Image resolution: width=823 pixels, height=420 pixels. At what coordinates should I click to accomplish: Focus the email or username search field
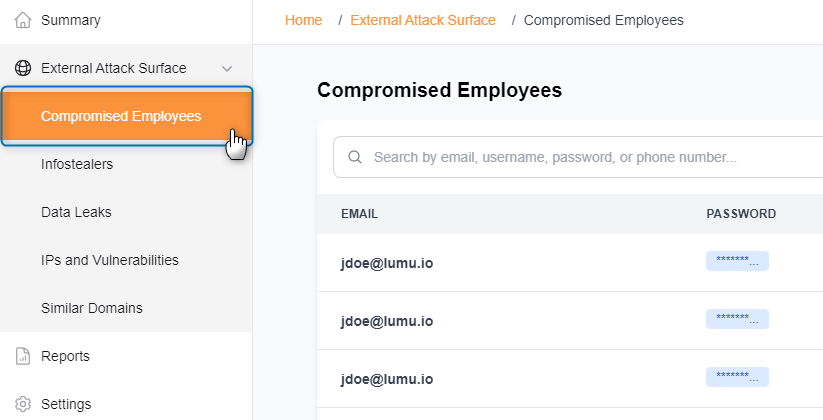click(590, 157)
